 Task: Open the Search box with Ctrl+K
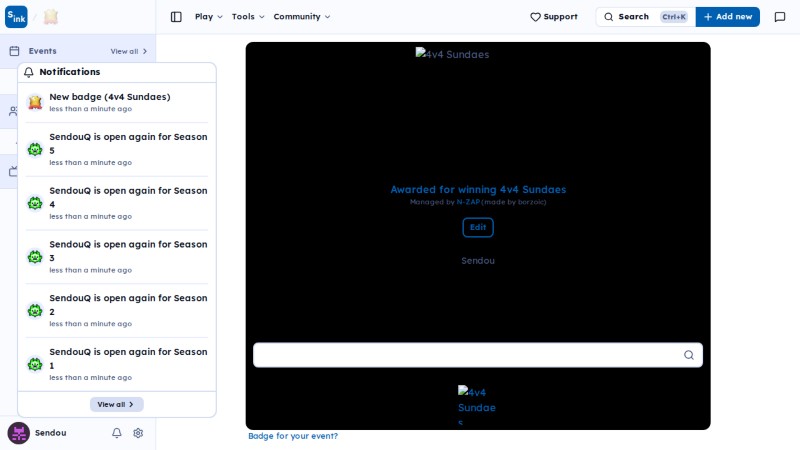(x=645, y=17)
